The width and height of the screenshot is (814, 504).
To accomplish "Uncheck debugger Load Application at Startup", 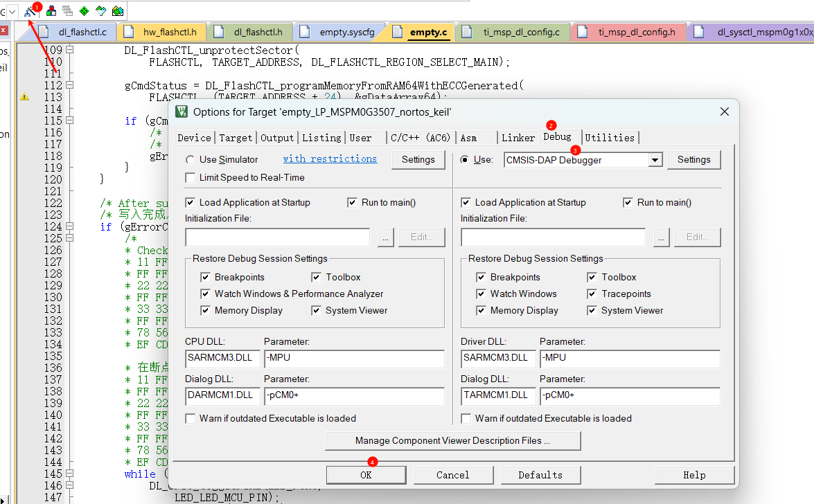I will [x=466, y=202].
